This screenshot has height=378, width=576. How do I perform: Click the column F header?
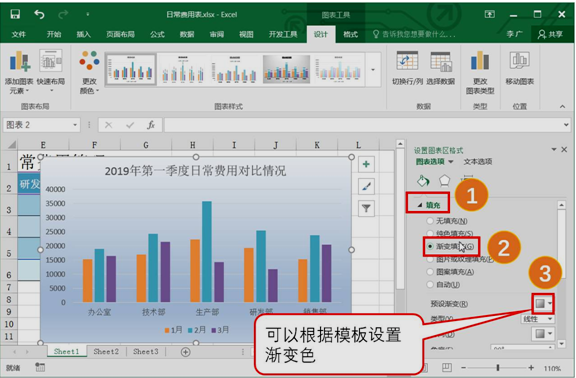click(x=94, y=145)
